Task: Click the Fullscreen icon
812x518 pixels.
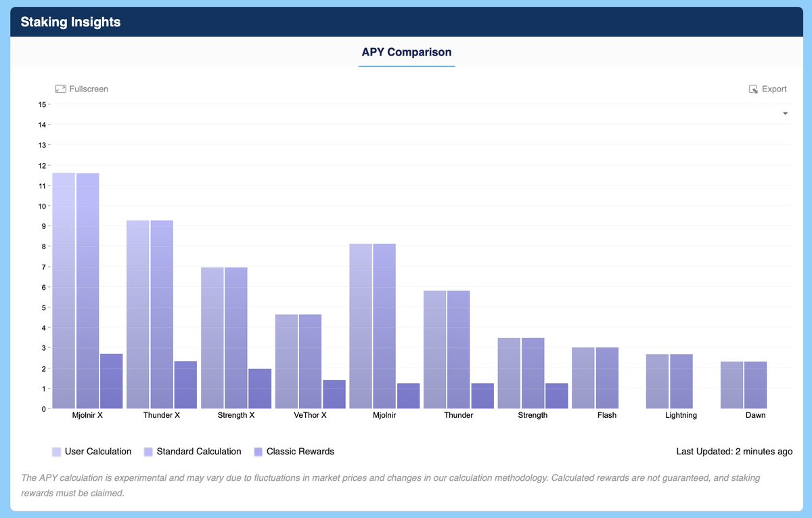Action: tap(60, 89)
